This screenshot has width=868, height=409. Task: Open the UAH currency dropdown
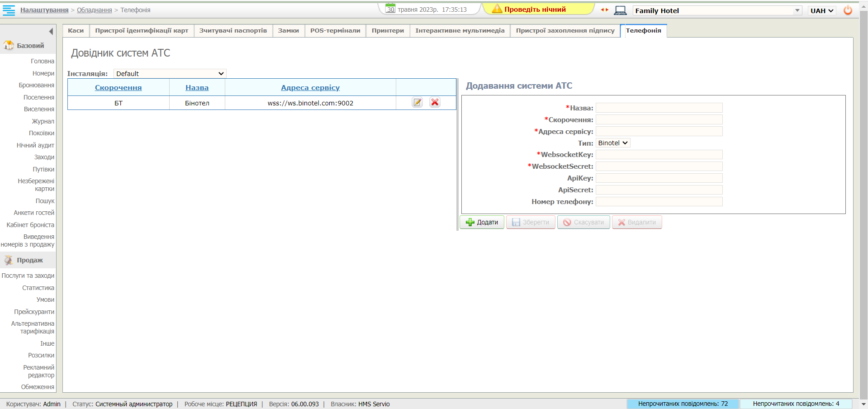pos(821,10)
